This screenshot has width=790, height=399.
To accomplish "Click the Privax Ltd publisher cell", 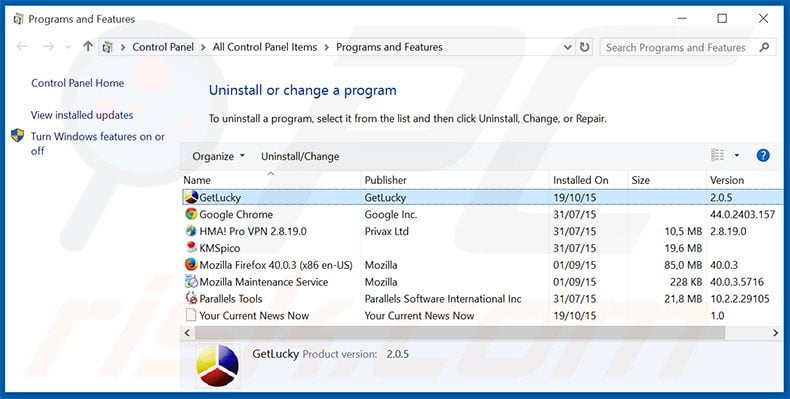I will click(386, 231).
